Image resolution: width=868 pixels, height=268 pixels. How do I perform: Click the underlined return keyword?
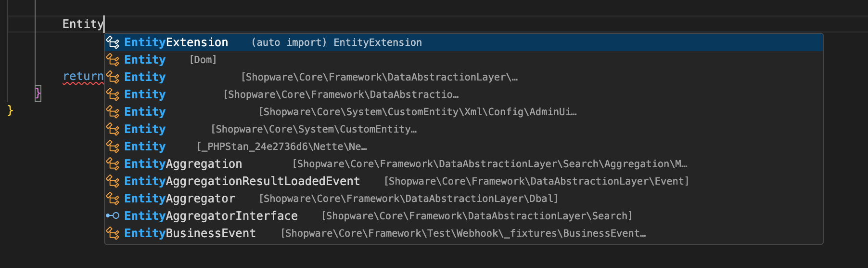tap(83, 77)
